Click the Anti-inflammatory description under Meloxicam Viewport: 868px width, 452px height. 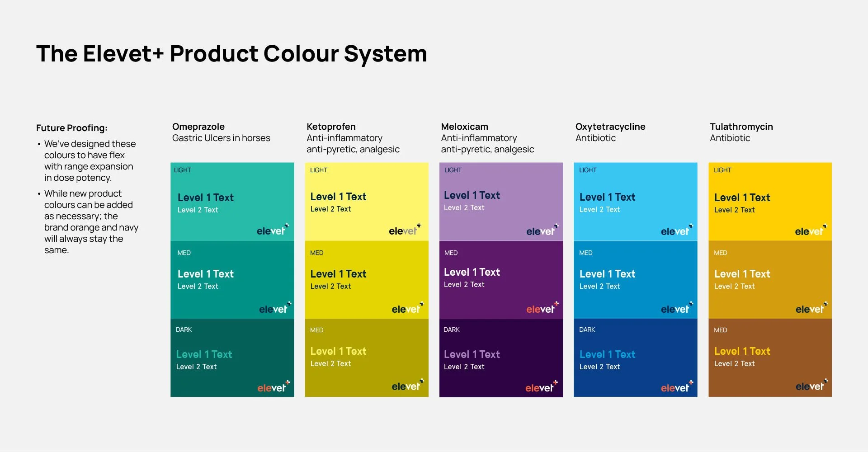coord(487,144)
